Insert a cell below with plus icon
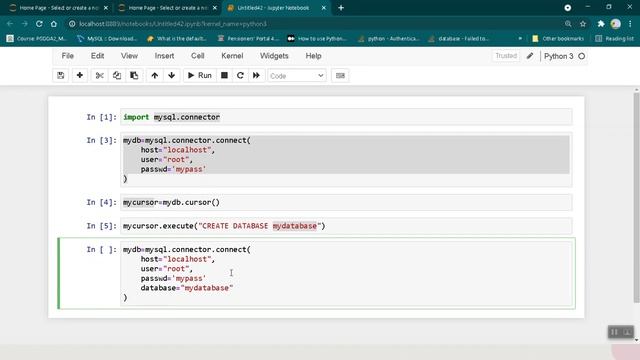640x360 pixels. 80,76
